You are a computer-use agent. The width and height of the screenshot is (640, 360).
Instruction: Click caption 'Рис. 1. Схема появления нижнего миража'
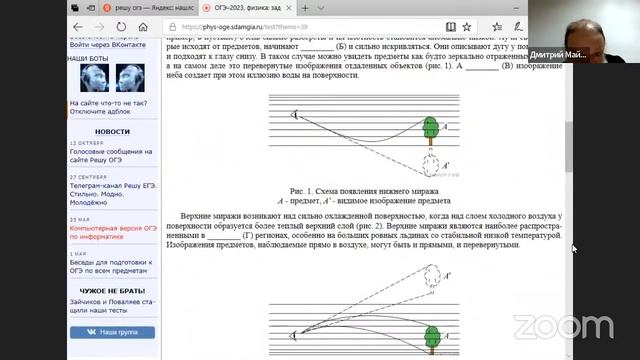364,191
